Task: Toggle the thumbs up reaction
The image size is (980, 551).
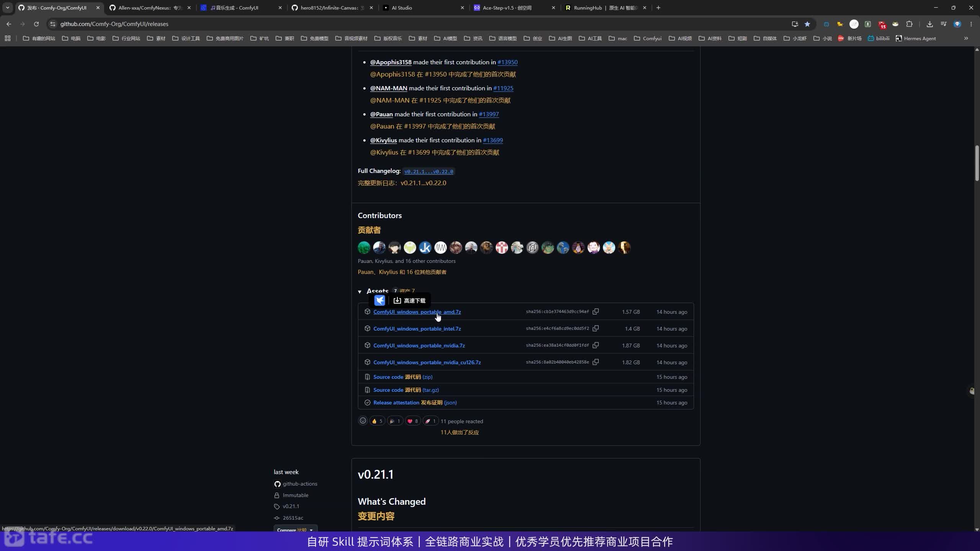Action: pyautogui.click(x=377, y=421)
